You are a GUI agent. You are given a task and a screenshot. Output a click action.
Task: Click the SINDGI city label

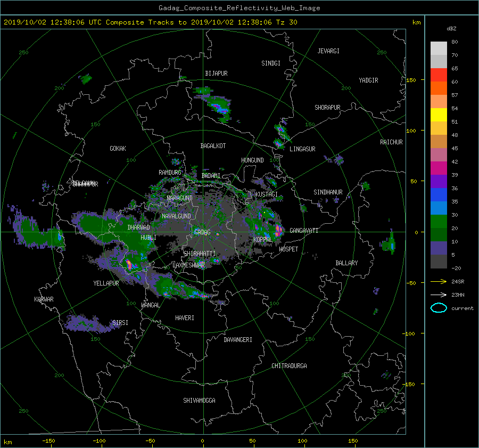pos(271,63)
